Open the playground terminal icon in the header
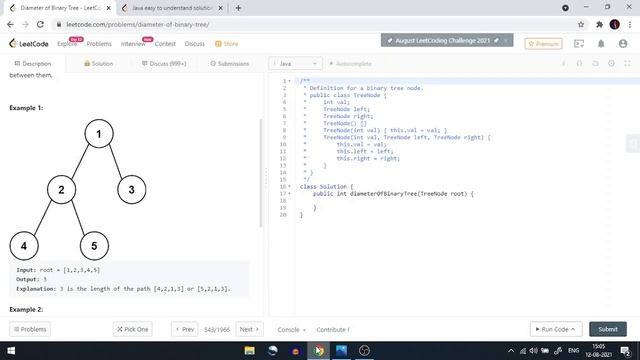 [579, 44]
